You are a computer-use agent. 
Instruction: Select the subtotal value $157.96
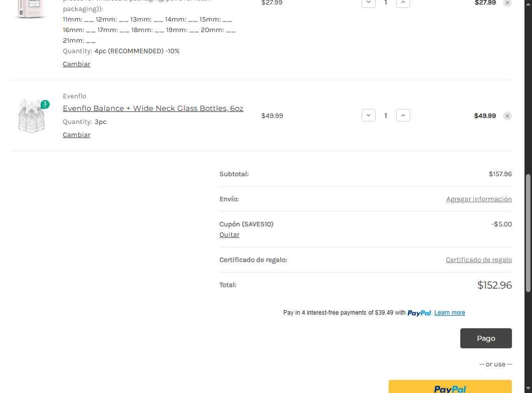coord(500,174)
